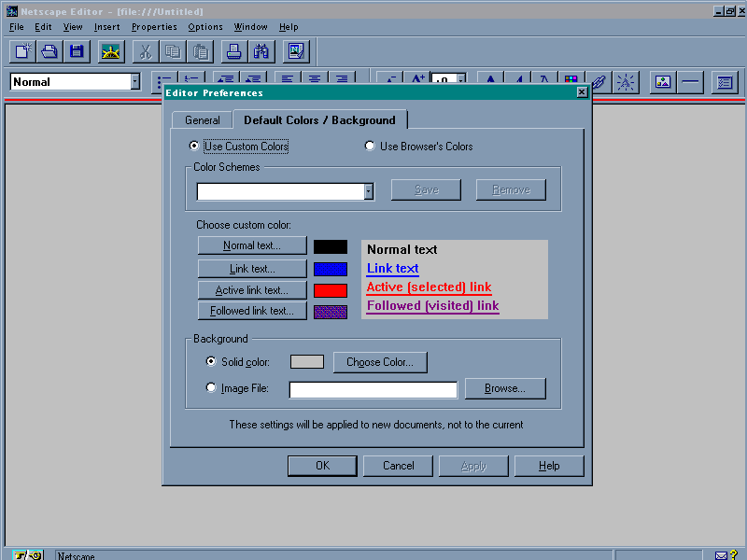Click OK to confirm preferences
The image size is (747, 560).
(322, 466)
